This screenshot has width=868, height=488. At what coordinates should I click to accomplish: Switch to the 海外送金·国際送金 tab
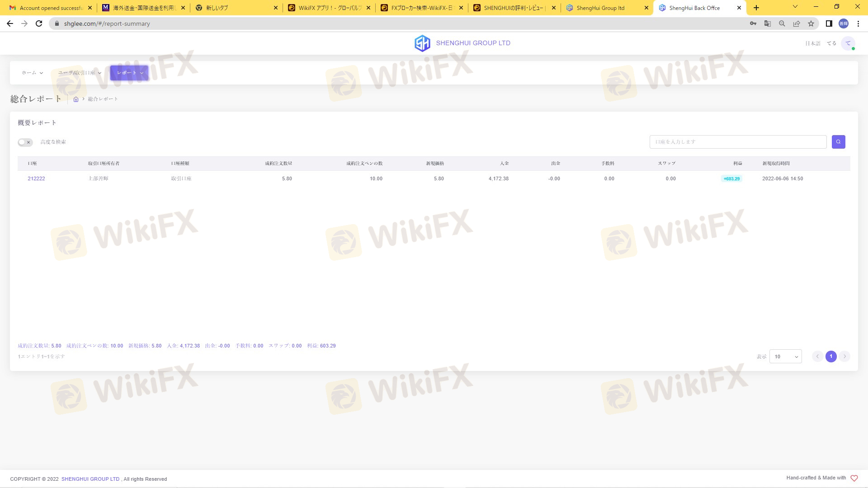pos(143,8)
